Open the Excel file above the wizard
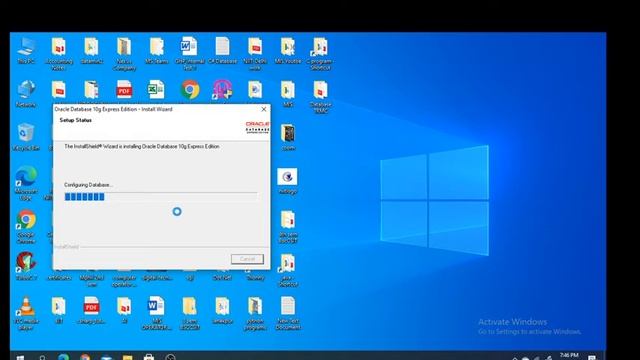The image size is (640, 360). coord(156,89)
